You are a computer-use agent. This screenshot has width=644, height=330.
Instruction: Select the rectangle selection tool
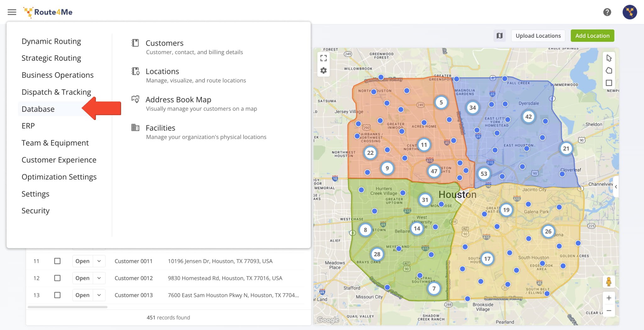click(609, 83)
